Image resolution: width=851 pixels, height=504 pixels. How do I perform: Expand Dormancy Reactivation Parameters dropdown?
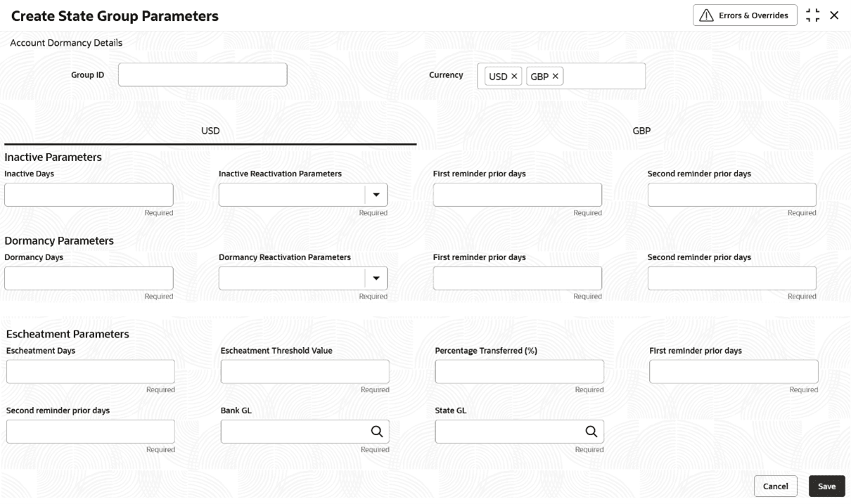(376, 278)
